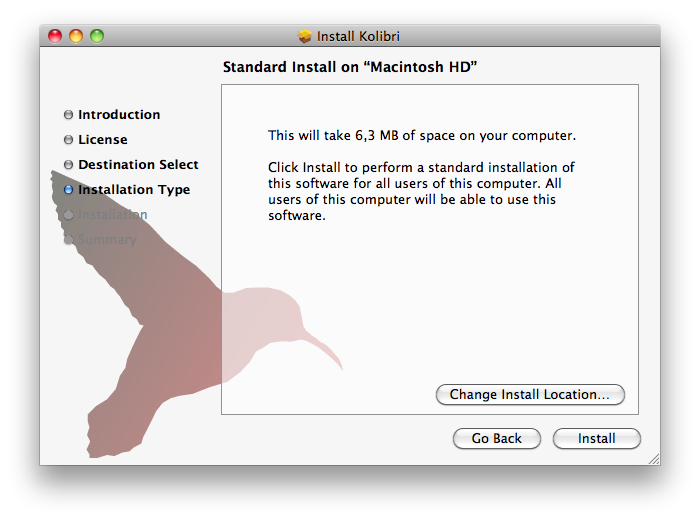Click the dimmed Installation step
Image resolution: width=700 pixels, height=520 pixels.
click(x=112, y=215)
